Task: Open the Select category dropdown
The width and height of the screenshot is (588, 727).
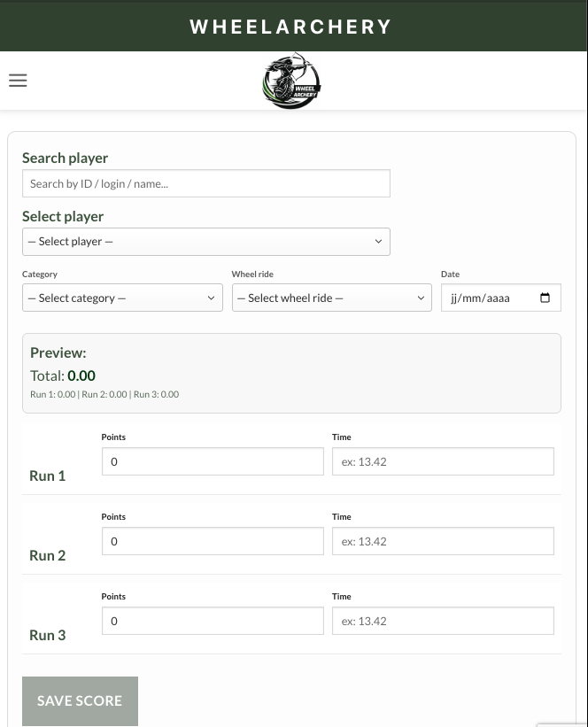Action: pos(121,298)
